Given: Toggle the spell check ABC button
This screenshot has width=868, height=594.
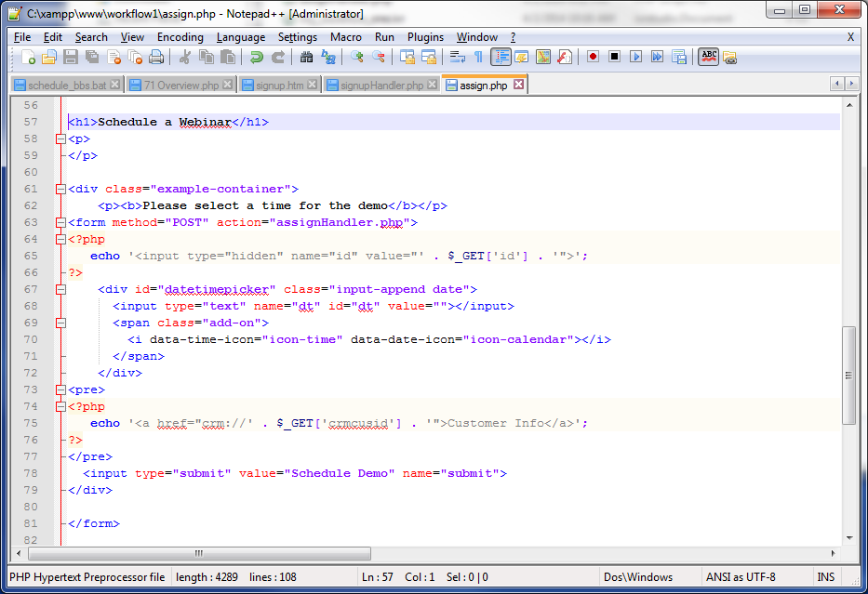Looking at the screenshot, I should (709, 57).
